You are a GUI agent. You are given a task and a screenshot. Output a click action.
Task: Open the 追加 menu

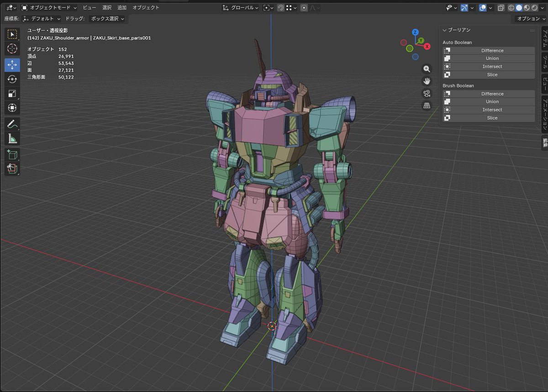coord(122,8)
